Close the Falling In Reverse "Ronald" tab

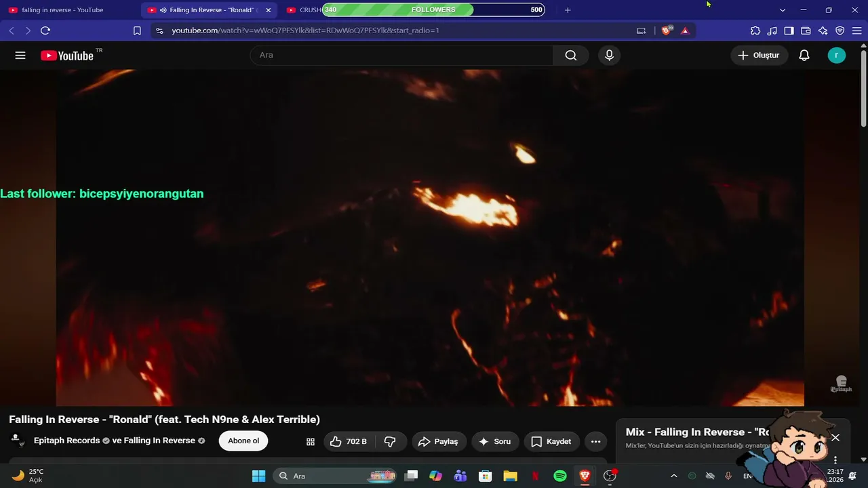[x=269, y=10]
